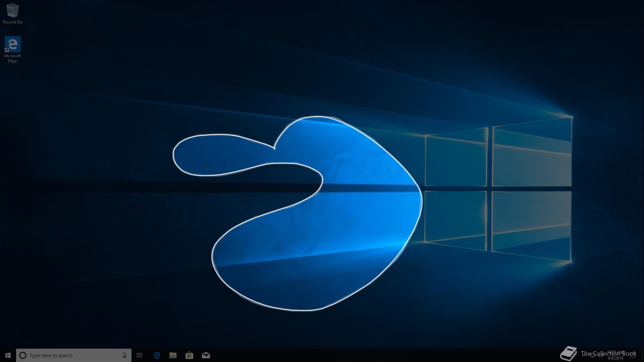644x362 pixels.
Task: Open the volume control in system tray
Action: [x=601, y=356]
